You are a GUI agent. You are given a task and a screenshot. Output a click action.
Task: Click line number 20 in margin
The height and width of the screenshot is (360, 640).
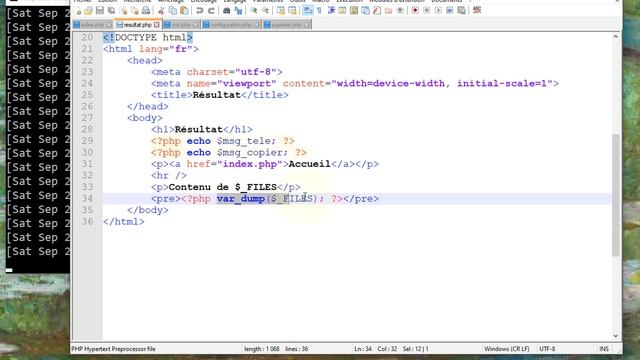(x=87, y=38)
